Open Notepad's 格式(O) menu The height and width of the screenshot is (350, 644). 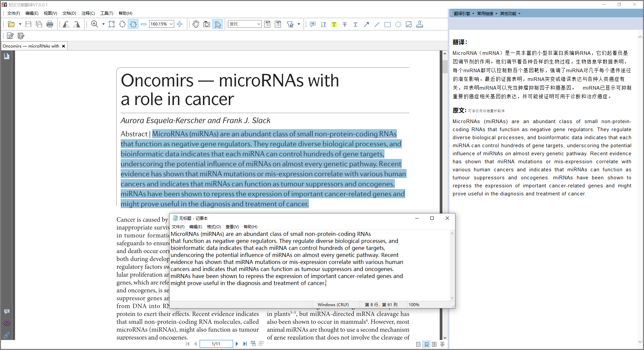214,227
